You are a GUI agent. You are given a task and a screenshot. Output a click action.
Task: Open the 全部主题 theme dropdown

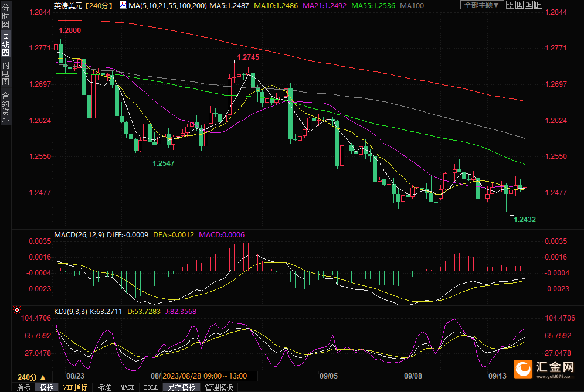(482, 5)
